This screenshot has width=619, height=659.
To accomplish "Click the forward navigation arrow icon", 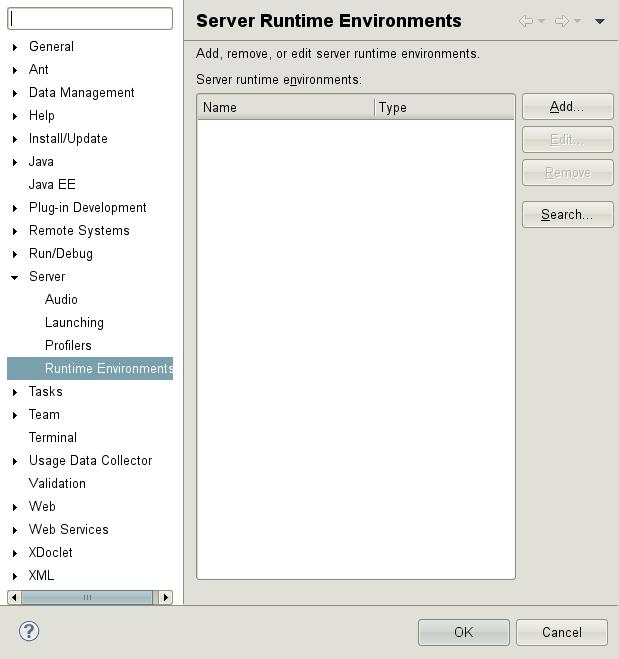I will [562, 21].
